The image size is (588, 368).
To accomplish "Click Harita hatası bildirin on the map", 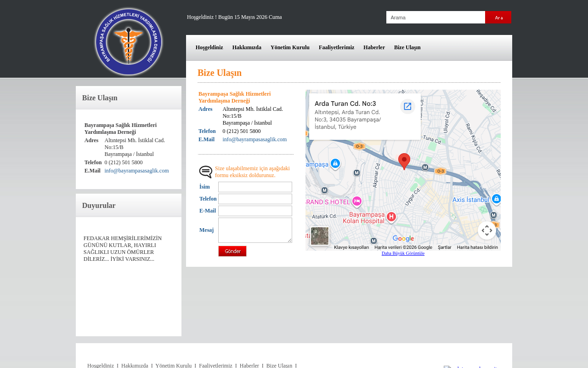I will [477, 247].
